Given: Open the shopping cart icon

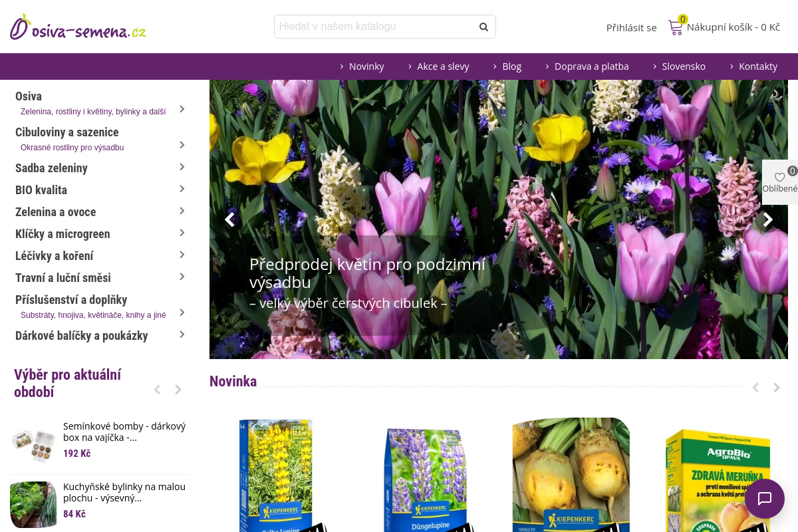Looking at the screenshot, I should click(676, 27).
